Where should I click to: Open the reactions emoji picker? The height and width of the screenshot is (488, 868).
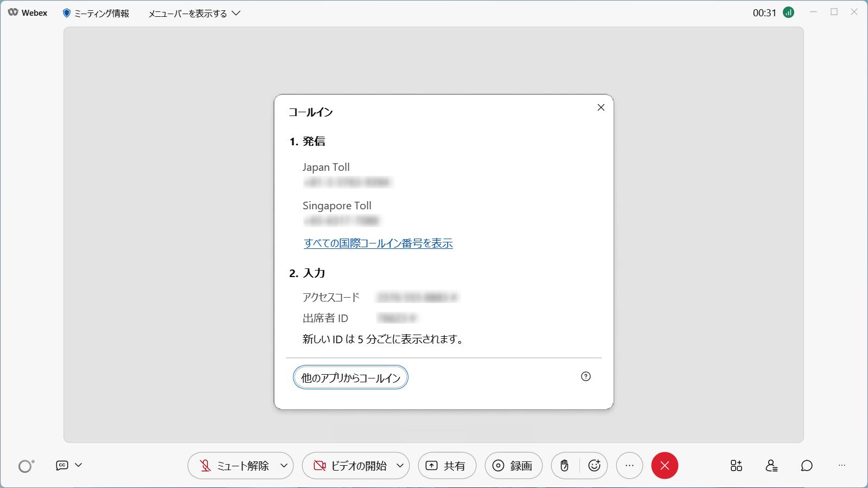click(x=594, y=465)
